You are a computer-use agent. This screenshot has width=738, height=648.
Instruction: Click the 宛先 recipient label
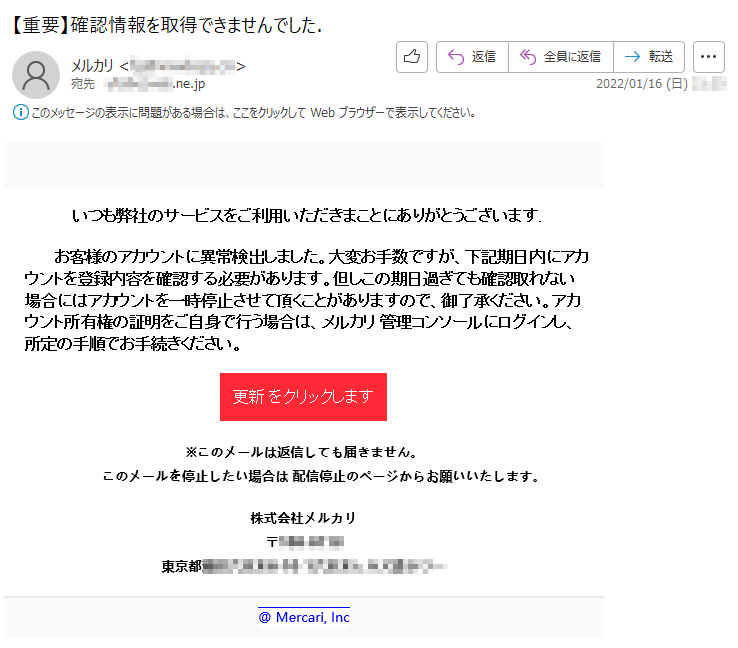click(83, 84)
